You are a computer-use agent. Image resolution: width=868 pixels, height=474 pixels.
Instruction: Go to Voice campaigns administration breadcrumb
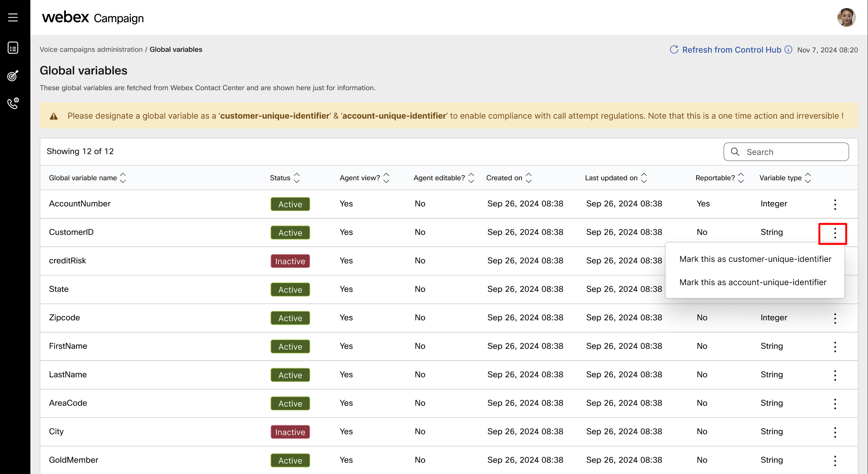pyautogui.click(x=91, y=49)
